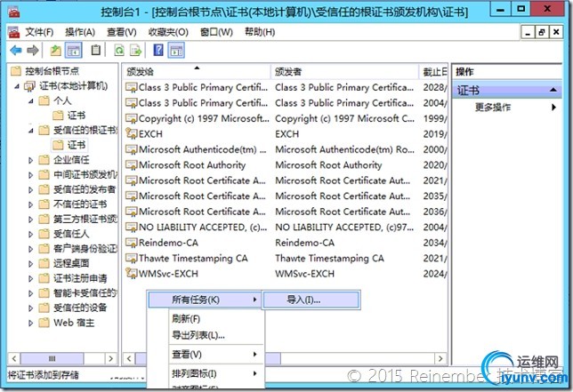
Task: Open the 操作(A) menu
Action: click(x=80, y=32)
